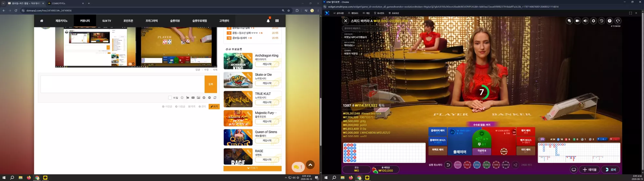
Task: Select the 10k betting chip
Action: point(467,165)
